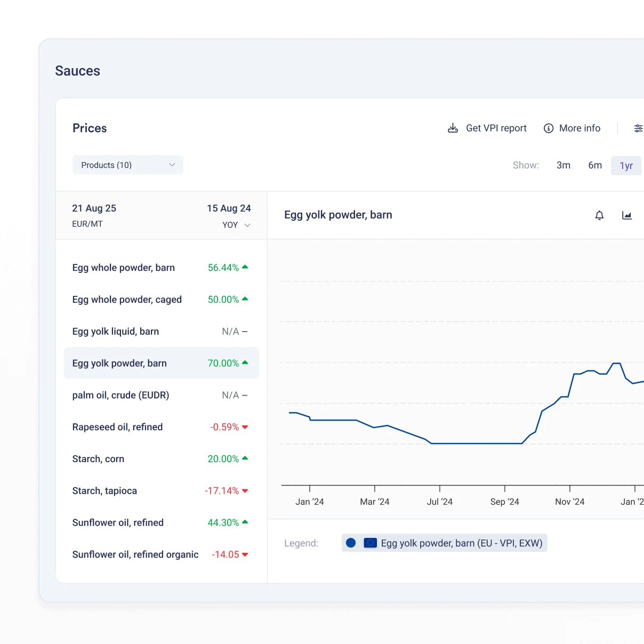Image resolution: width=644 pixels, height=644 pixels.
Task: Select the Egg whole powder, caged row
Action: [x=162, y=300]
